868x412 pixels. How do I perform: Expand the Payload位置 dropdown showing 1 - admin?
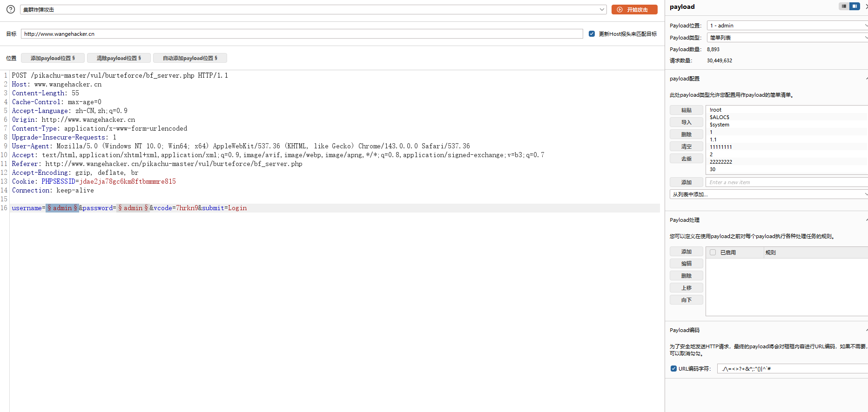(787, 26)
